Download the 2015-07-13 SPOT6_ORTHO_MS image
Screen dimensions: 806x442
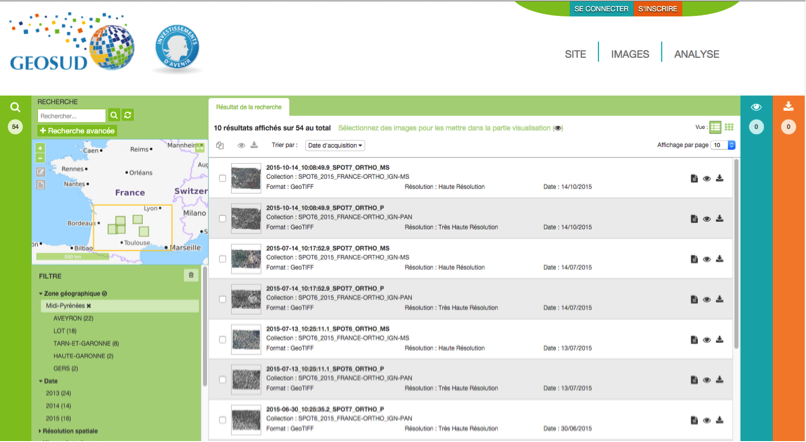coord(720,339)
